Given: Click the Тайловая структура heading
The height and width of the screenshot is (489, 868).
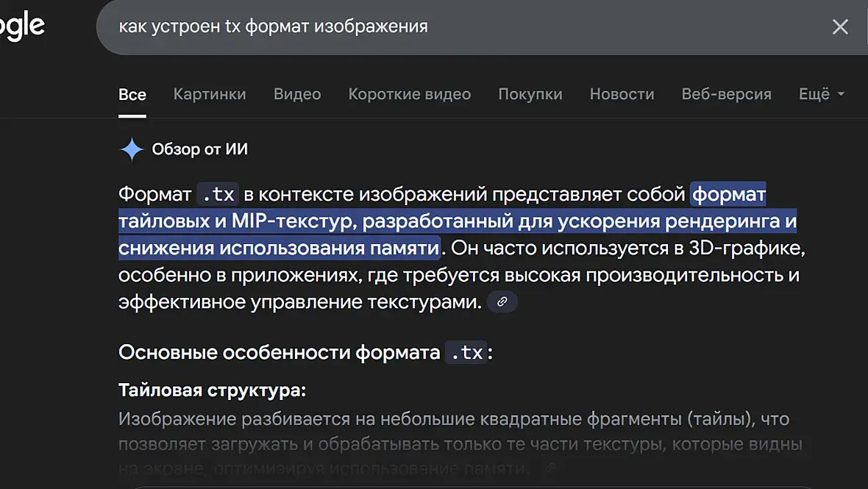Looking at the screenshot, I should pyautogui.click(x=212, y=390).
